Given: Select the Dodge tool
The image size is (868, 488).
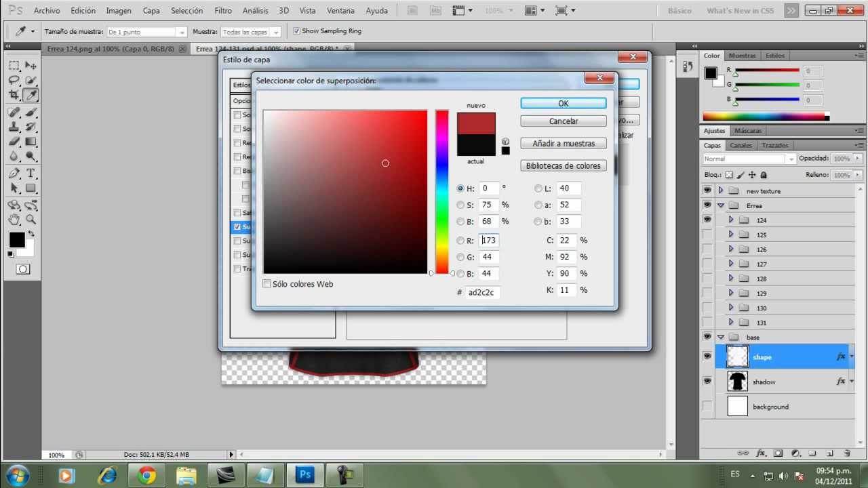Looking at the screenshot, I should tap(31, 157).
